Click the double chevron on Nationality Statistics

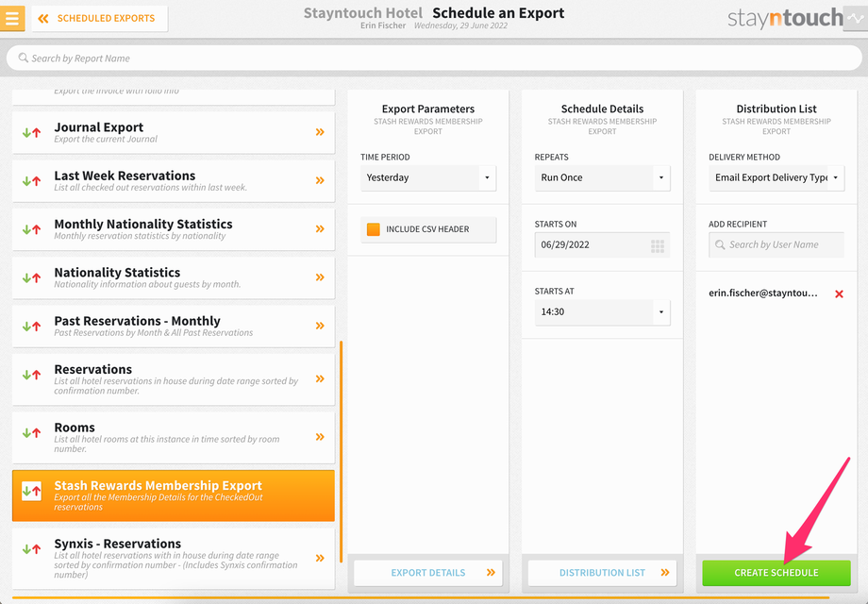pos(320,277)
